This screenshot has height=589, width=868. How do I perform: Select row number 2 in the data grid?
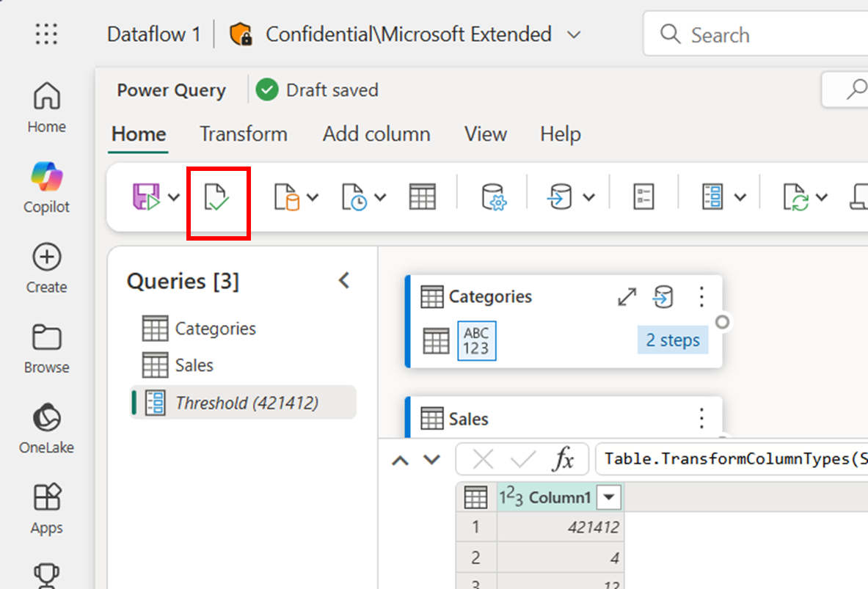476,557
